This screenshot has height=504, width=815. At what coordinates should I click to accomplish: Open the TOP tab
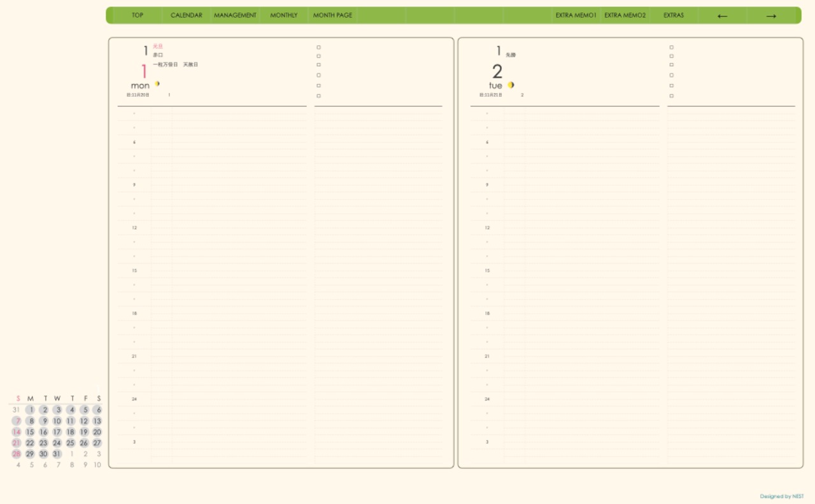(138, 15)
